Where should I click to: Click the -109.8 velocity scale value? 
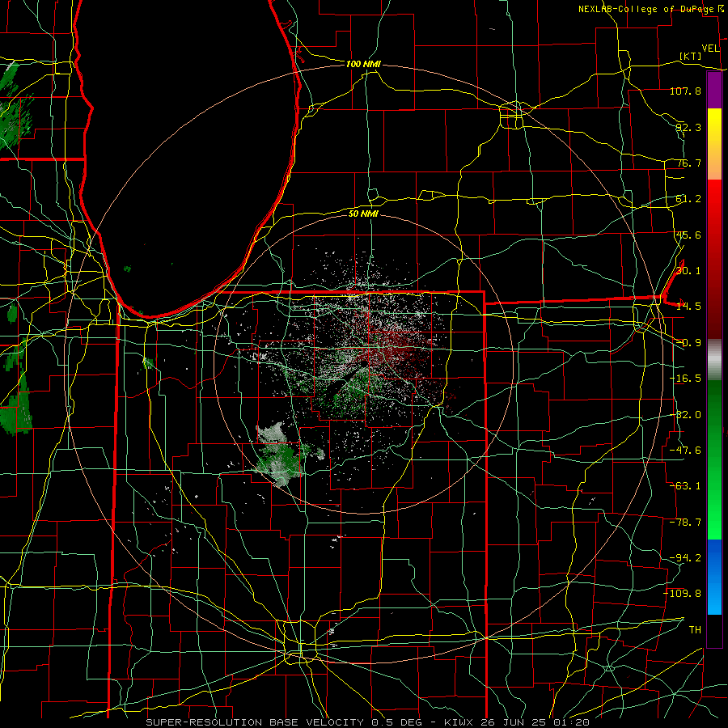(x=683, y=594)
